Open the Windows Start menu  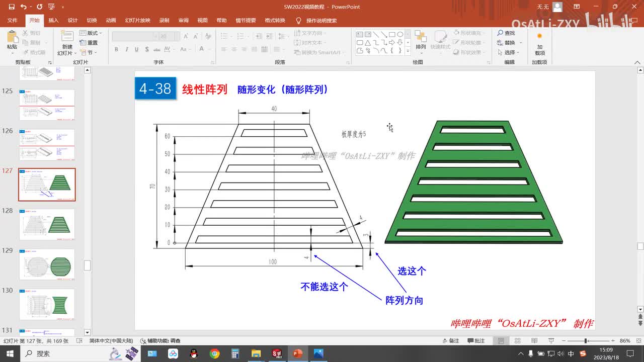(10, 353)
